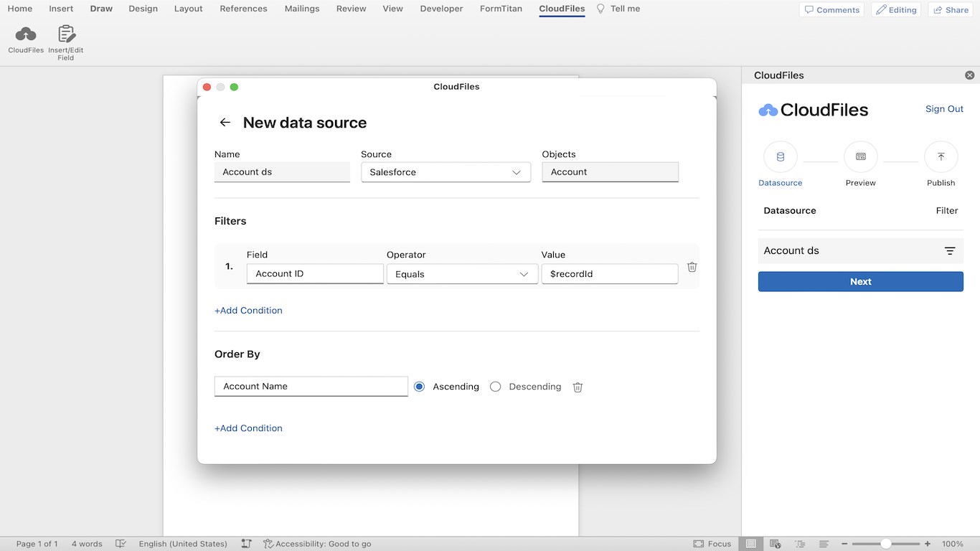Click the zoom slider handle in status bar
Image resolution: width=980 pixels, height=551 pixels.
(x=886, y=544)
